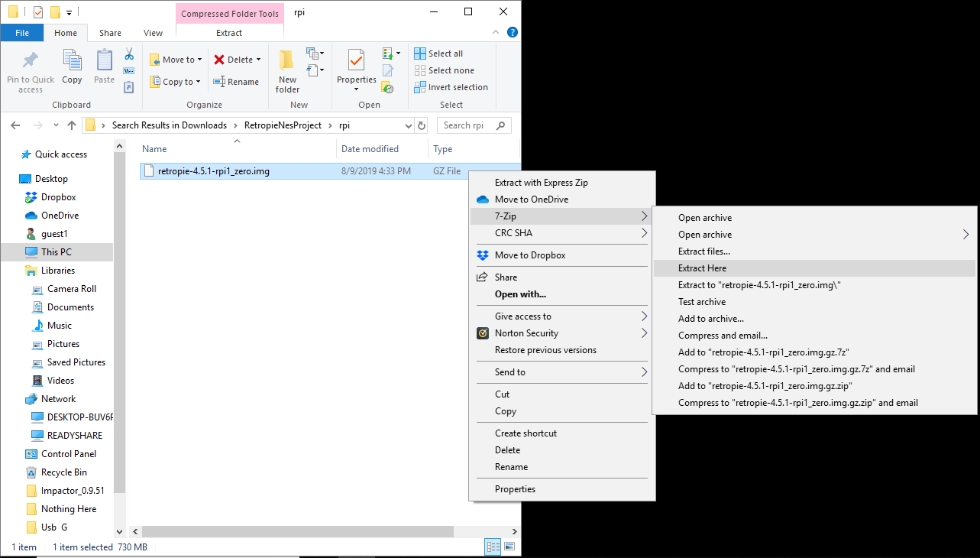Click the scissors Cut icon in the ribbon
Image resolution: width=980 pixels, height=558 pixels.
tap(129, 54)
